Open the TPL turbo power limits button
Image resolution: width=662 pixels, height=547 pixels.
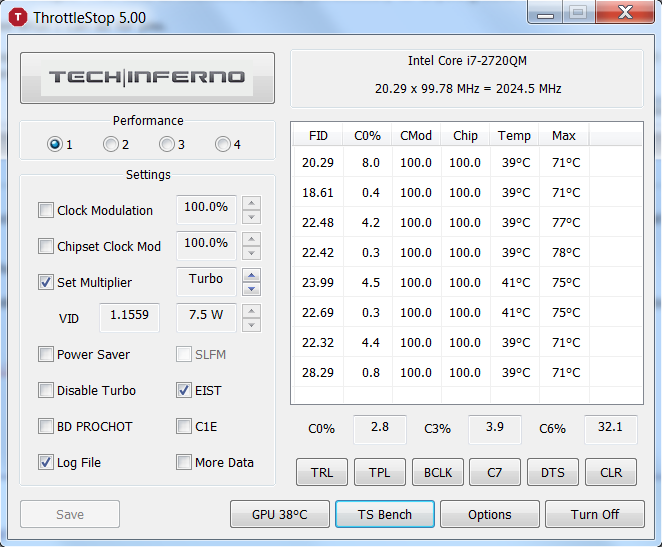(380, 472)
